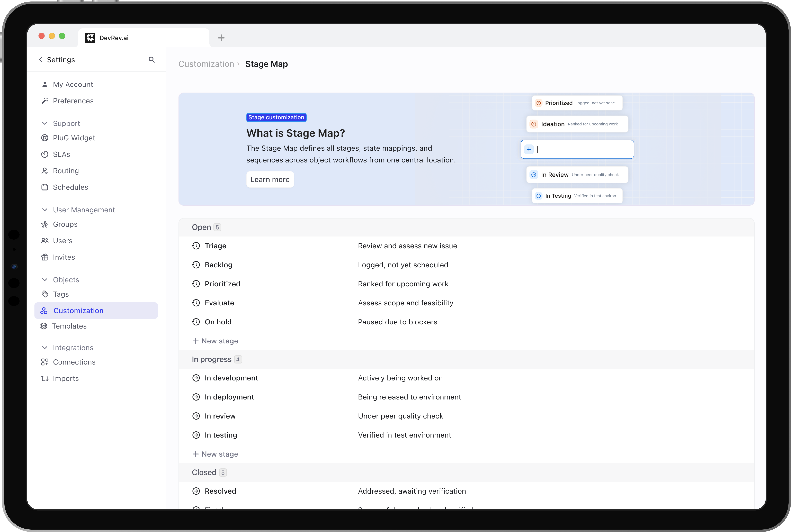Click the Prioritized card in banner

coord(577,103)
